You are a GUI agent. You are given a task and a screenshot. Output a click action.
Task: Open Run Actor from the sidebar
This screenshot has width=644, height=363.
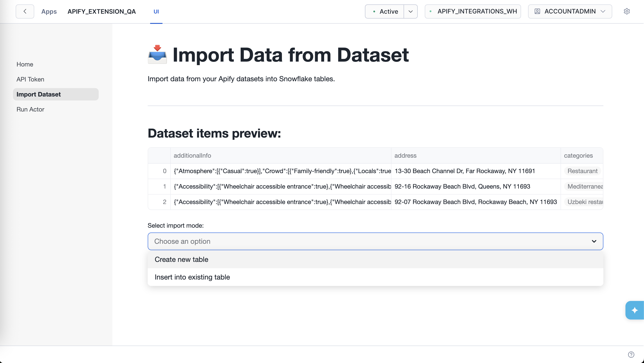pyautogui.click(x=30, y=109)
